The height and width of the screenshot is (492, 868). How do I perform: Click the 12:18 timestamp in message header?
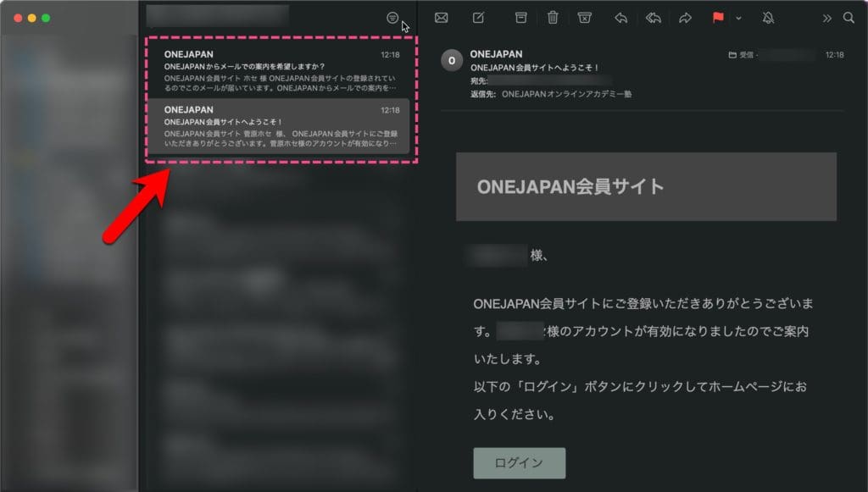tap(834, 55)
